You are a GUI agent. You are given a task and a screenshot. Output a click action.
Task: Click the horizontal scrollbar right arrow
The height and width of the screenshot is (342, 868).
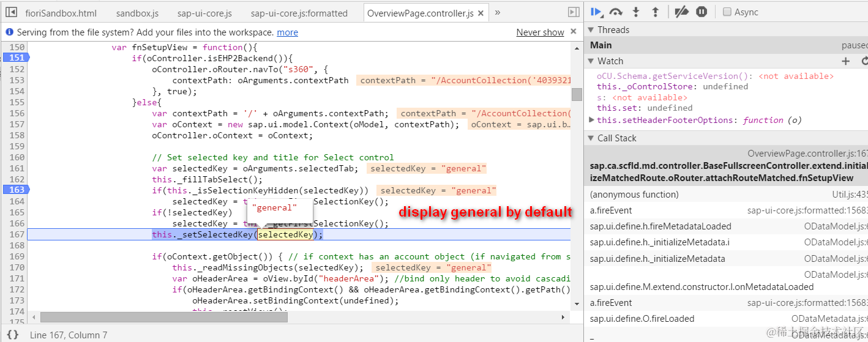coord(564,318)
